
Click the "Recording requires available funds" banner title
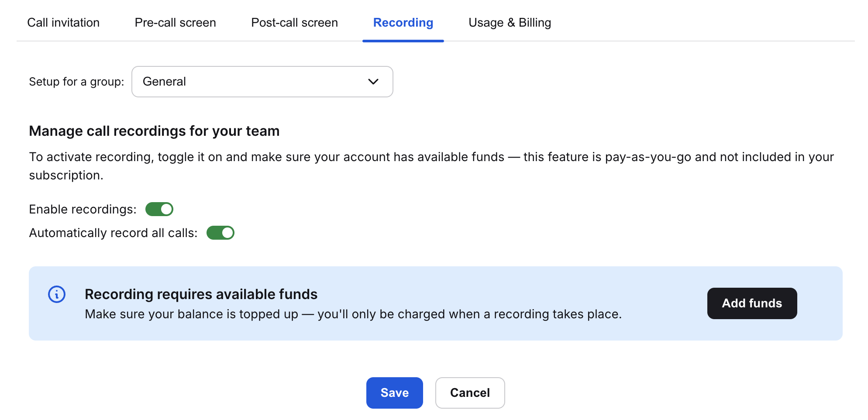[x=201, y=294]
